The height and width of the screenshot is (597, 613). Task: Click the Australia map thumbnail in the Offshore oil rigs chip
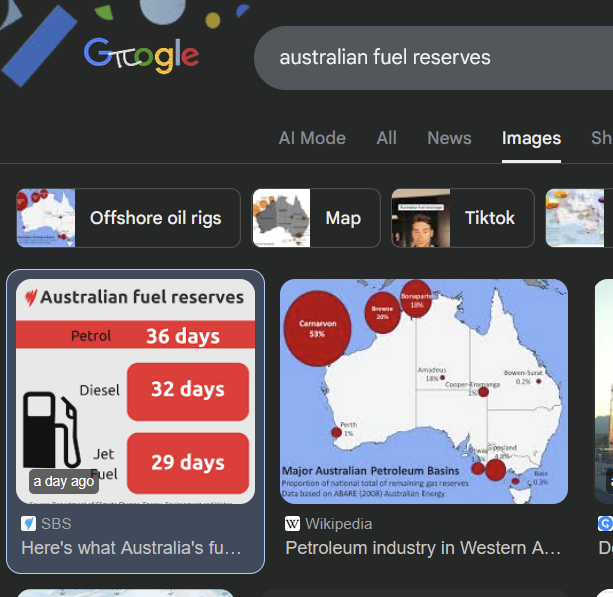(x=46, y=217)
